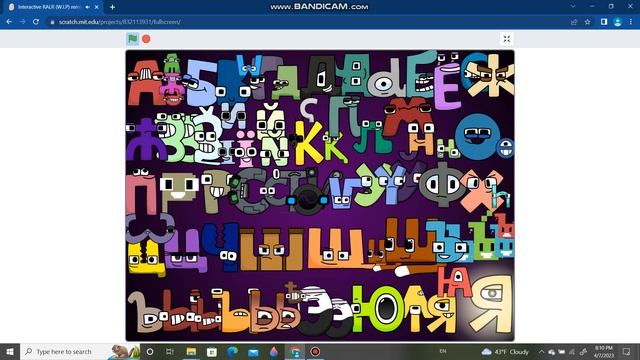Open a new browser tab
Screen dimensions: 640x360
point(112,7)
